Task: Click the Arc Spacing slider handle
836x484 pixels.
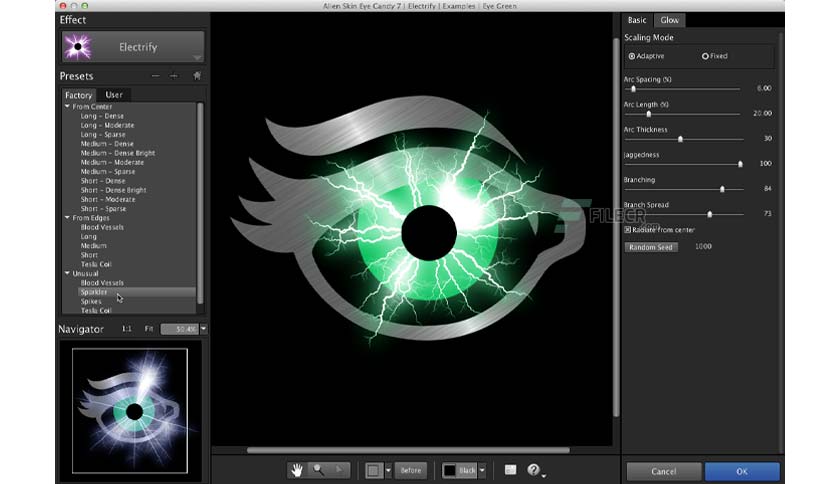Action: click(x=633, y=89)
